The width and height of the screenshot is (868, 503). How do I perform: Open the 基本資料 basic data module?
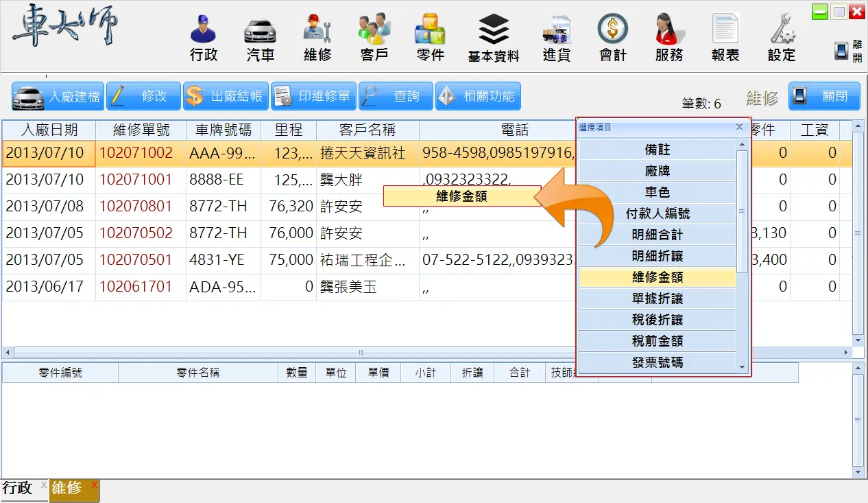click(x=494, y=38)
